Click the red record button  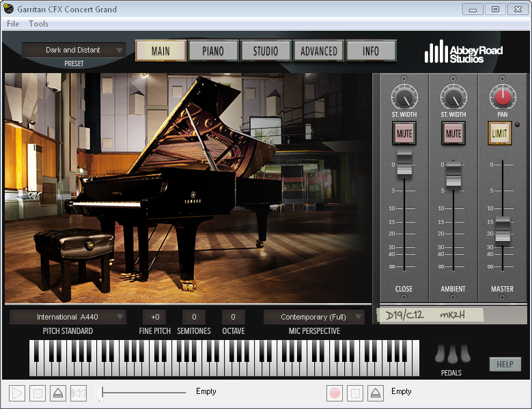pyautogui.click(x=335, y=393)
